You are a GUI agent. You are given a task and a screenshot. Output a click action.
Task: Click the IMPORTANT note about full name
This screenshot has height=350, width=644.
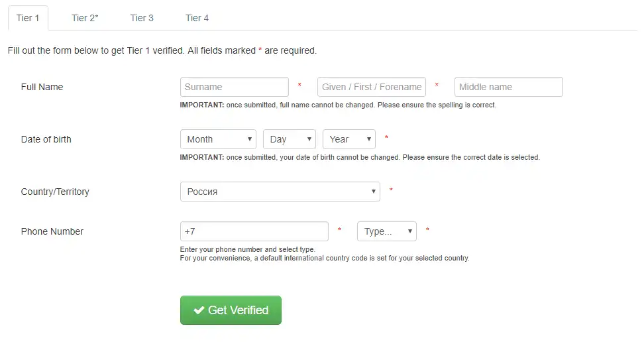[x=338, y=105]
